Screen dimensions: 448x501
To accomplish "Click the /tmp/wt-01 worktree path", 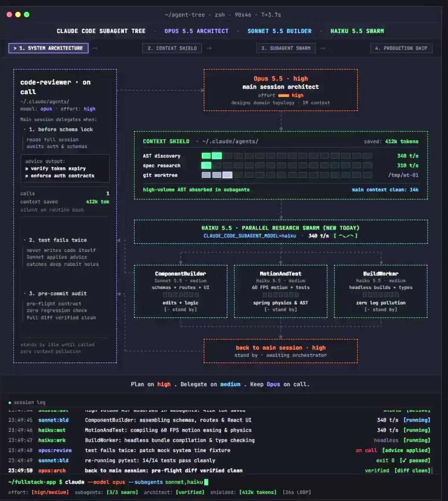I will coord(403,175).
